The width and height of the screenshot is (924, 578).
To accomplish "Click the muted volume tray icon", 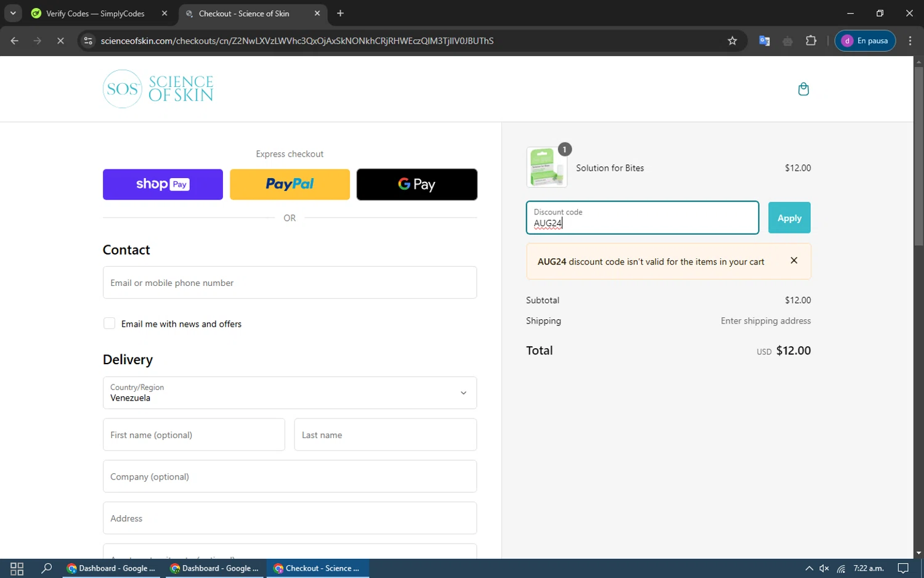I will point(824,568).
